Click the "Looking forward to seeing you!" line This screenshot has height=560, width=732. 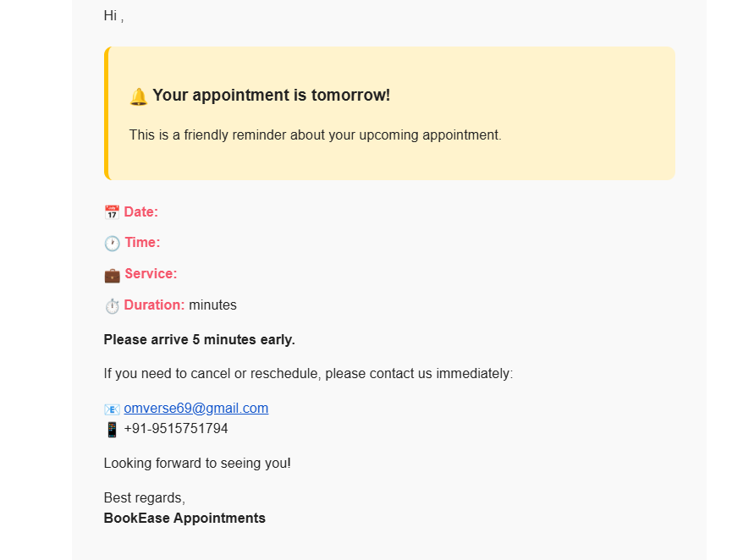pyautogui.click(x=197, y=464)
